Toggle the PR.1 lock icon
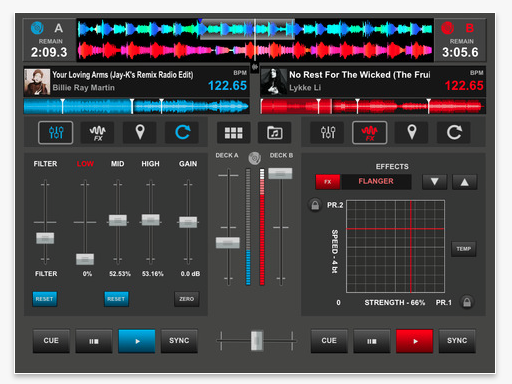The width and height of the screenshot is (512, 384). tap(467, 302)
